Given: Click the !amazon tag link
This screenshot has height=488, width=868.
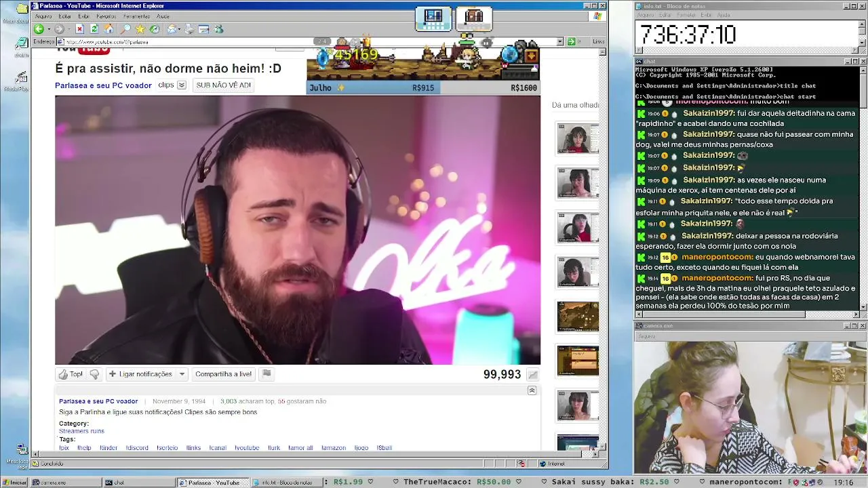Looking at the screenshot, I should [334, 448].
